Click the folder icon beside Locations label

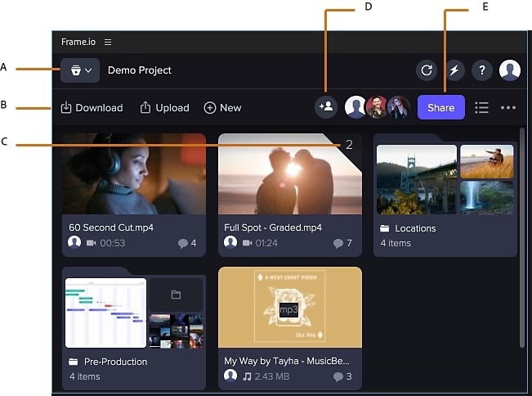[385, 228]
